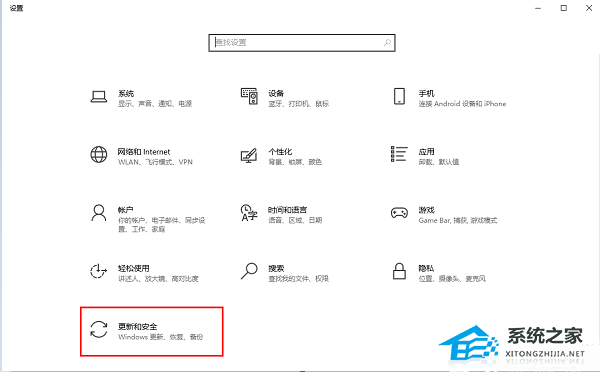
Task: Open the 轻松使用 heading text
Action: click(134, 268)
